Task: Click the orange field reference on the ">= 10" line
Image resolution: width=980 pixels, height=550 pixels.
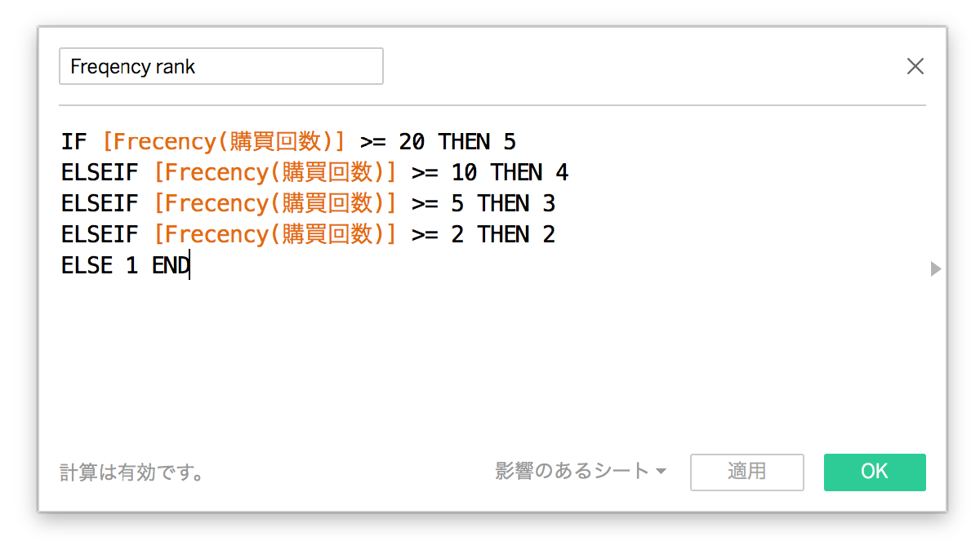Action: tap(275, 173)
